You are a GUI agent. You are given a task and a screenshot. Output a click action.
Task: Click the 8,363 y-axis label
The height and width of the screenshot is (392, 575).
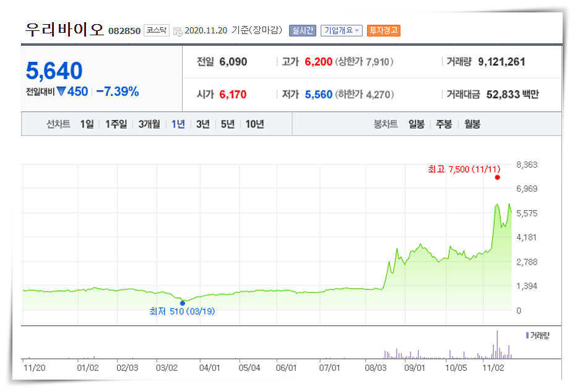[527, 165]
